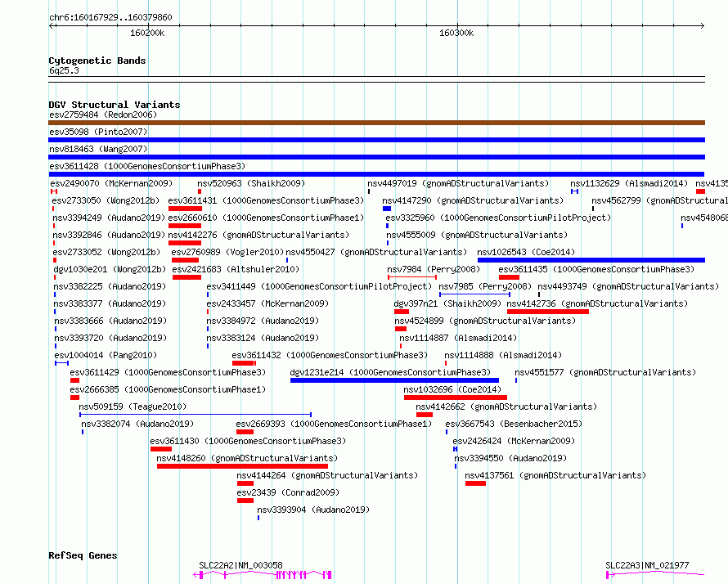Select nsv3394249 (Audano2019) label

(109, 218)
